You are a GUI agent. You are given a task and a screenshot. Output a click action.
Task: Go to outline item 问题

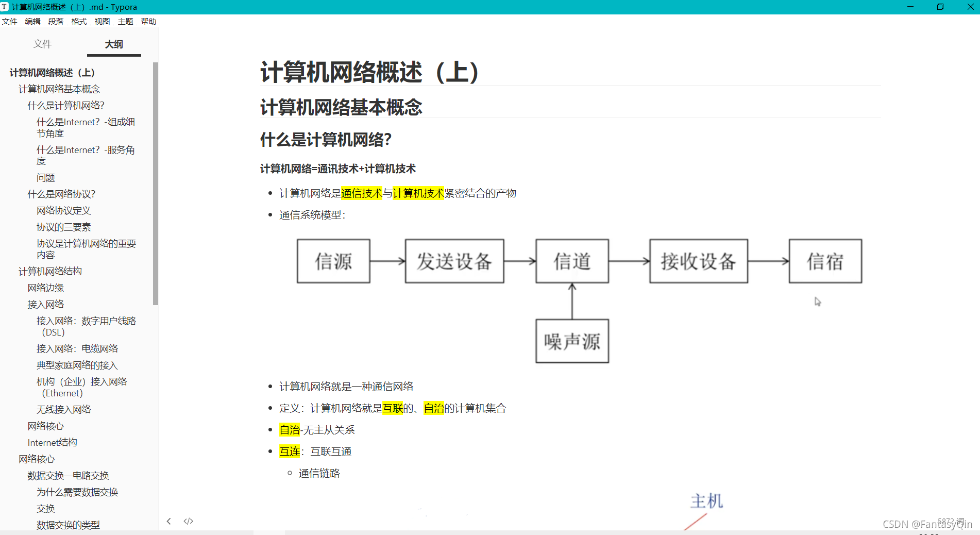45,178
